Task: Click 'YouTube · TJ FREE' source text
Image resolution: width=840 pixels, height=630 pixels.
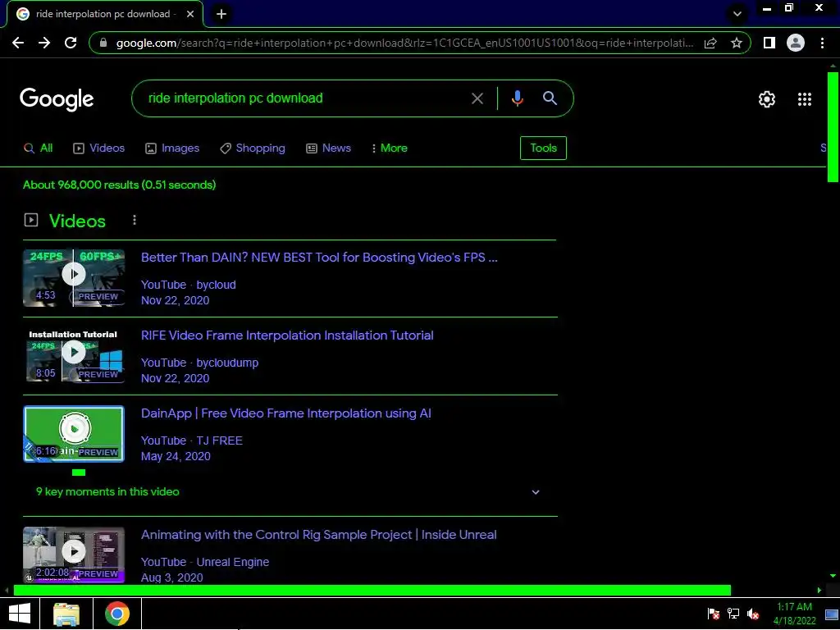Action: 192,441
